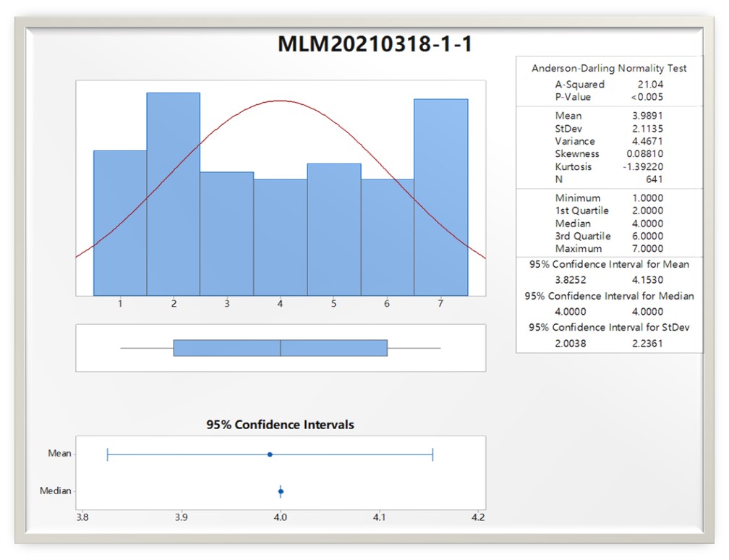The image size is (729, 560).
Task: Select the right end cap of Mean interval
Action: click(432, 454)
